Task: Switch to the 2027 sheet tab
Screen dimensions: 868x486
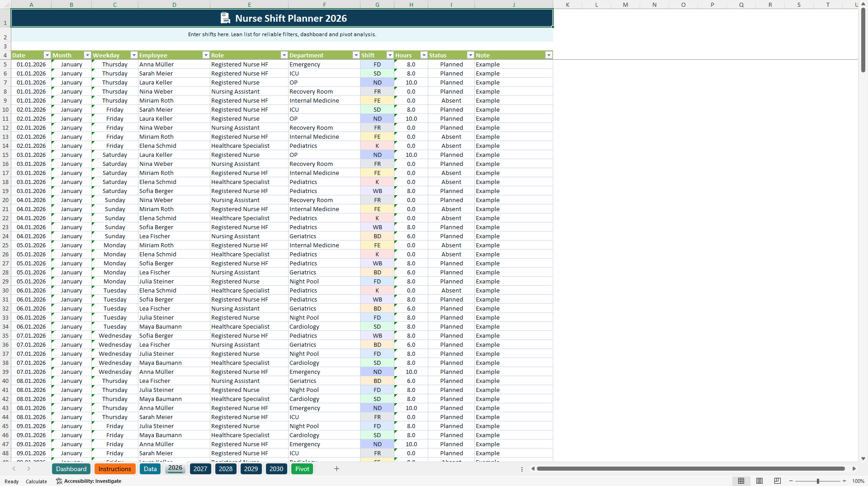Action: click(200, 469)
